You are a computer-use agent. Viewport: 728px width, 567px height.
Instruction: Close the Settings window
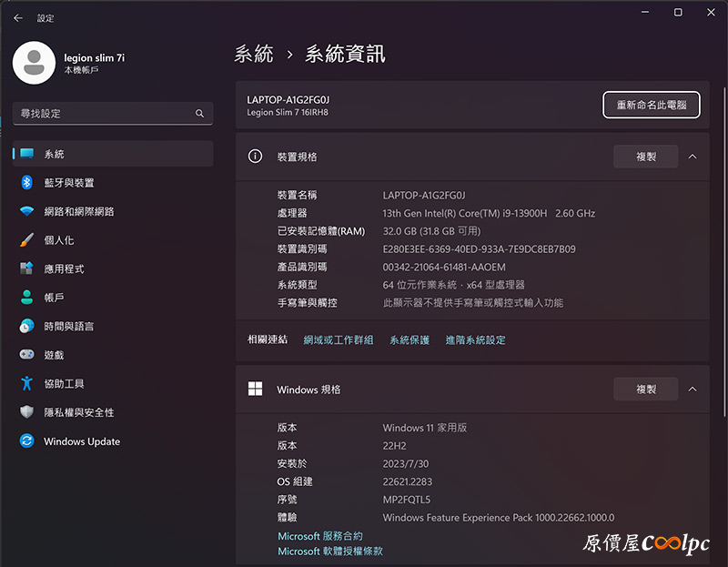[711, 12]
